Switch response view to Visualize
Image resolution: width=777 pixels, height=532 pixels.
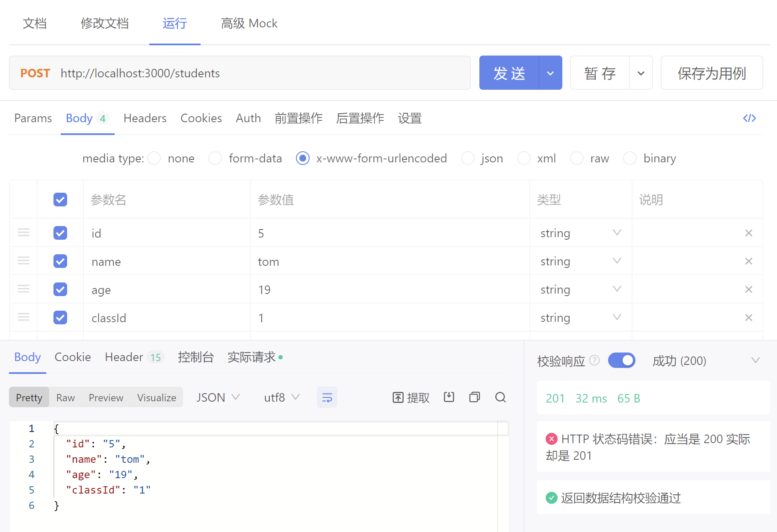pos(157,397)
